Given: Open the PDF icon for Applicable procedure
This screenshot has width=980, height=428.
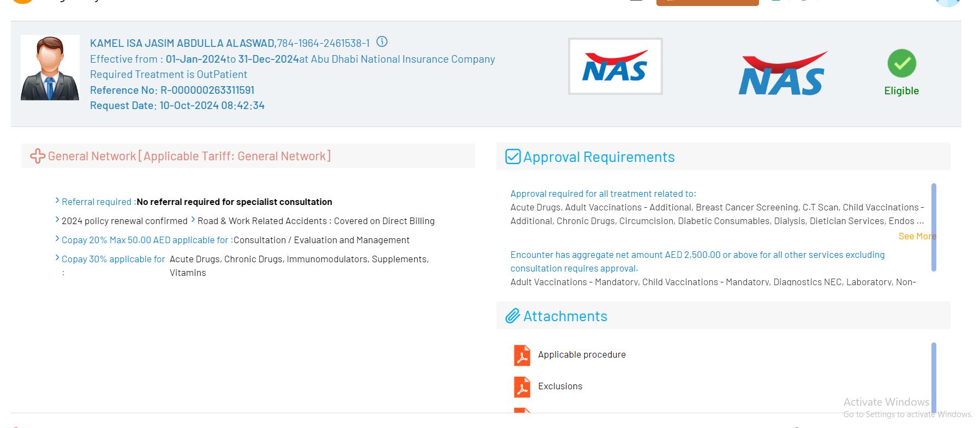Looking at the screenshot, I should coord(522,355).
